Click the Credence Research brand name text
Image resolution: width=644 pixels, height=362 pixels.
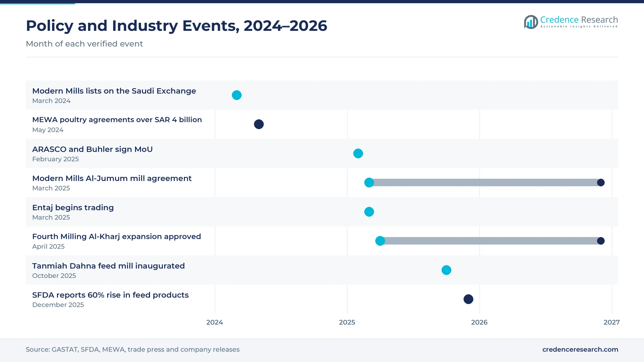pyautogui.click(x=579, y=20)
